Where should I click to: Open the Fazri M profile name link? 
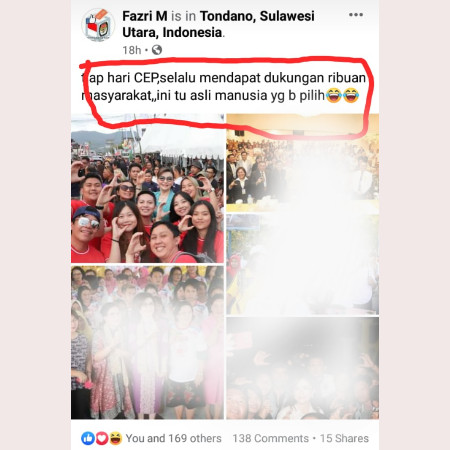pos(145,16)
